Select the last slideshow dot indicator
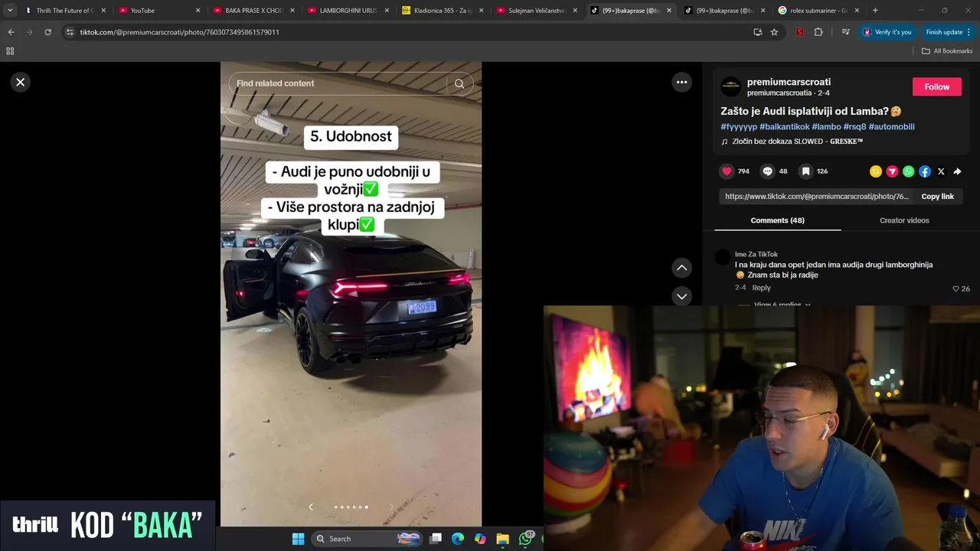This screenshot has width=980, height=551. (366, 507)
